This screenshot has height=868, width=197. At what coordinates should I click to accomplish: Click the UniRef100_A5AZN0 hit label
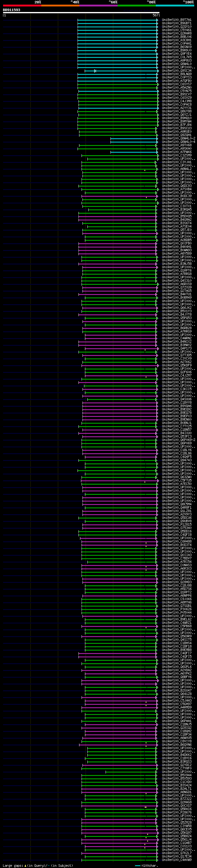click(177, 88)
